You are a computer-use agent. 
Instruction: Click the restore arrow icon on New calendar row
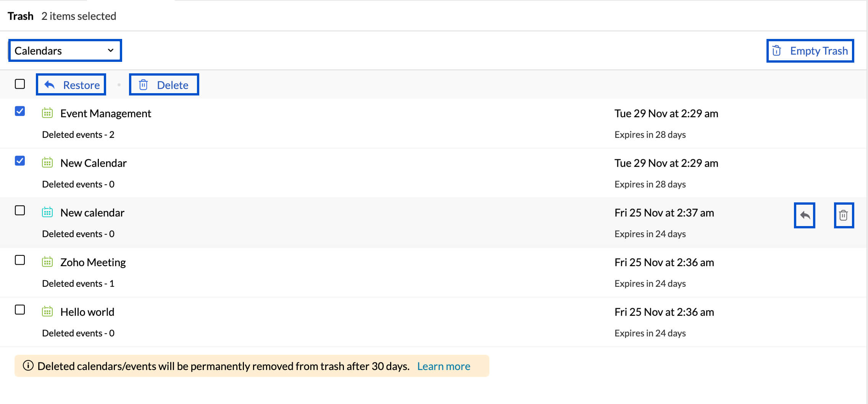point(805,215)
